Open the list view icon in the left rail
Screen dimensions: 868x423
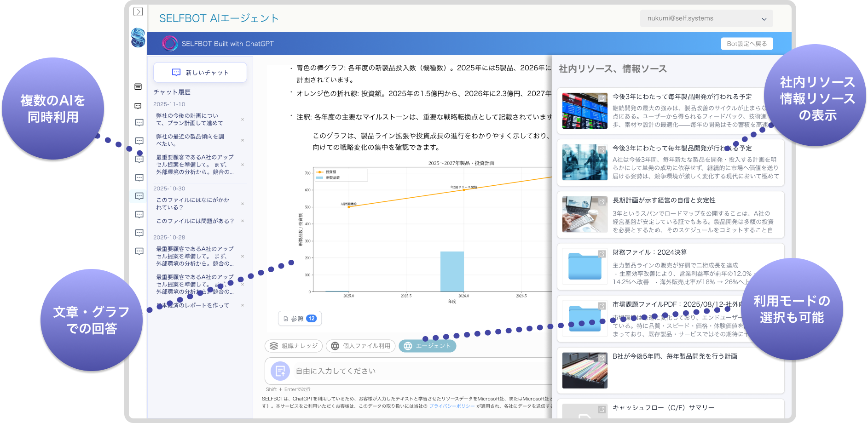(138, 87)
